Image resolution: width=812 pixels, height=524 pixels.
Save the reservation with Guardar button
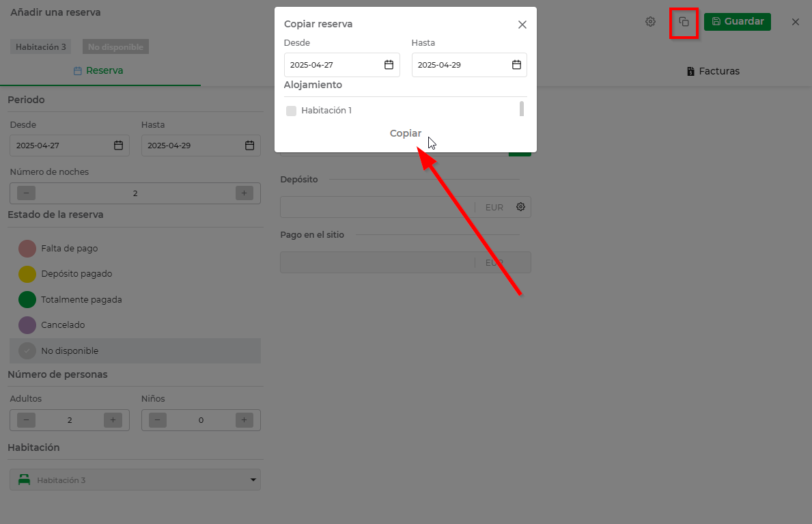click(x=738, y=22)
